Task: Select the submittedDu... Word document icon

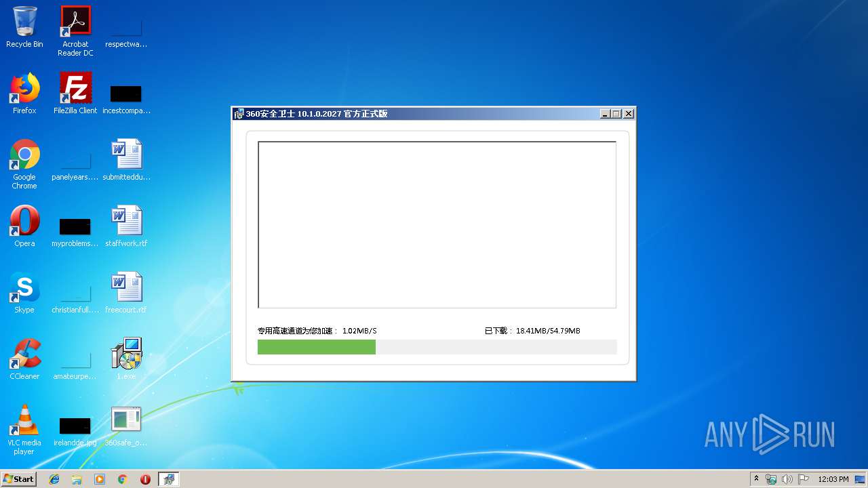Action: 126,161
